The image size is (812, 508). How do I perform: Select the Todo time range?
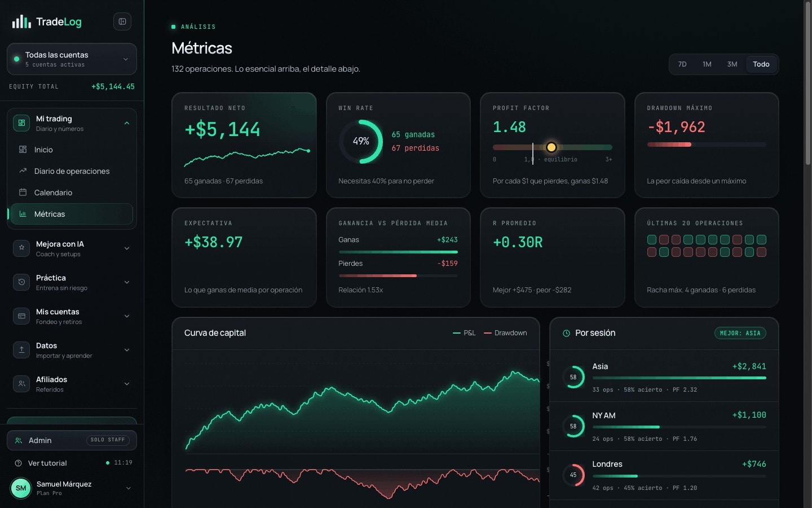pyautogui.click(x=761, y=64)
